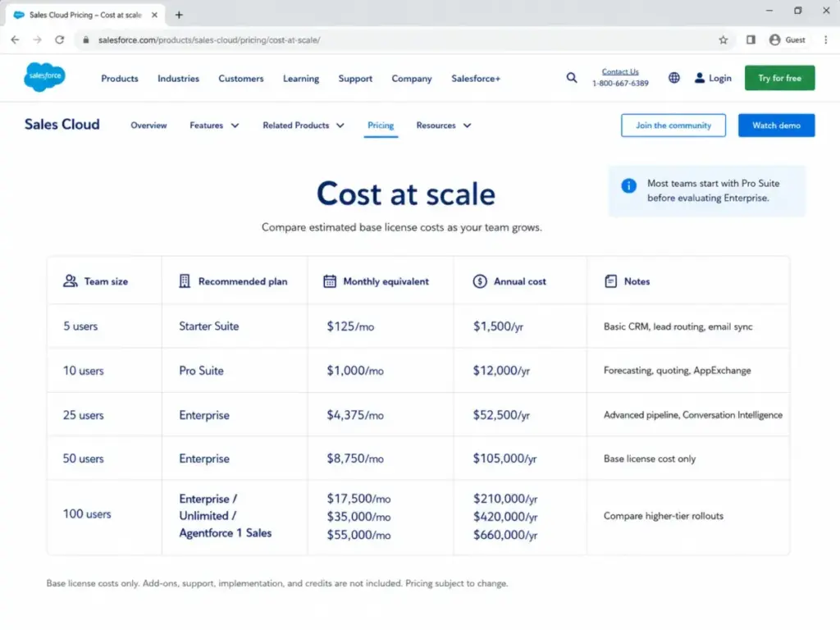The height and width of the screenshot is (630, 840).
Task: Open the Learning menu
Action: pos(301,78)
